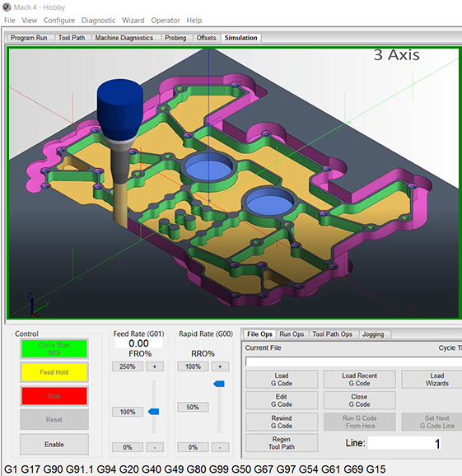Set rapid rate override to 0%

coord(193,447)
